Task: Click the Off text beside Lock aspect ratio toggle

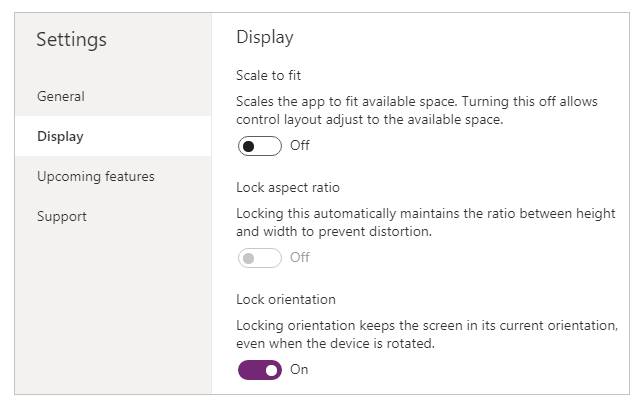Action: click(x=300, y=258)
